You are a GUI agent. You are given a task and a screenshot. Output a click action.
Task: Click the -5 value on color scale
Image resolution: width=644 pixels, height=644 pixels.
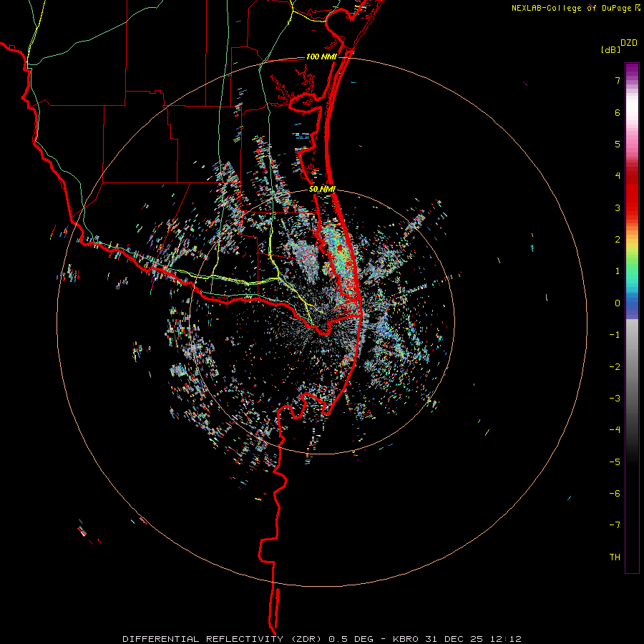pos(615,462)
